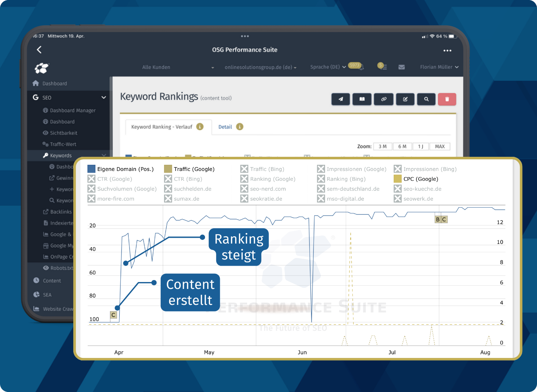Open Traffic-Wert in the sidebar
This screenshot has height=392, width=537.
(63, 144)
